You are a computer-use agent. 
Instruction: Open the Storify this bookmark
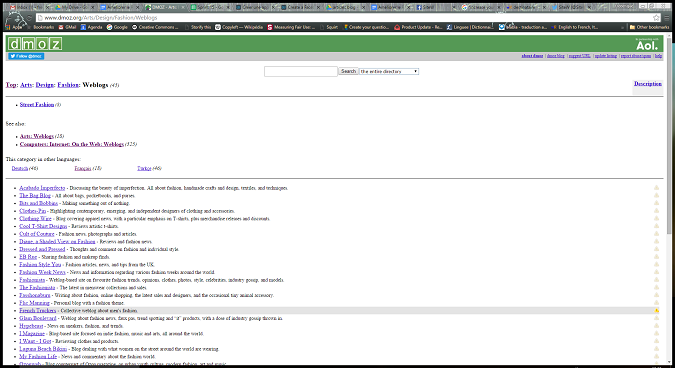click(197, 27)
